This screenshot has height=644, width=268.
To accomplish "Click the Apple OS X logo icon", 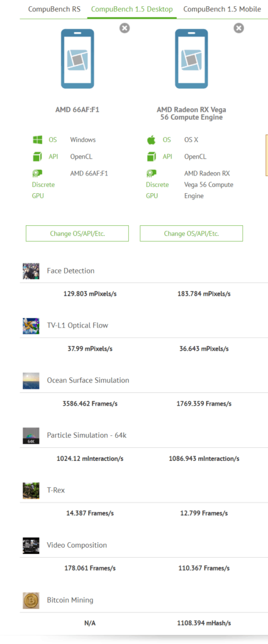I will click(151, 140).
